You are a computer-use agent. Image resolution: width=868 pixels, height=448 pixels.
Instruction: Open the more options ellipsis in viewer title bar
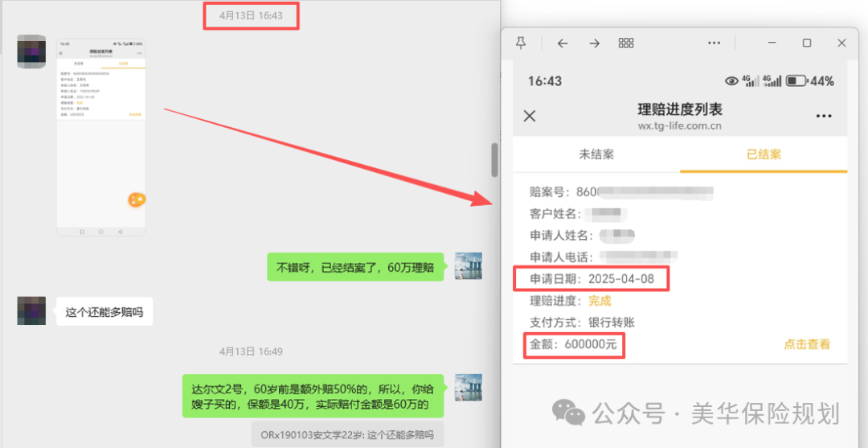[714, 43]
